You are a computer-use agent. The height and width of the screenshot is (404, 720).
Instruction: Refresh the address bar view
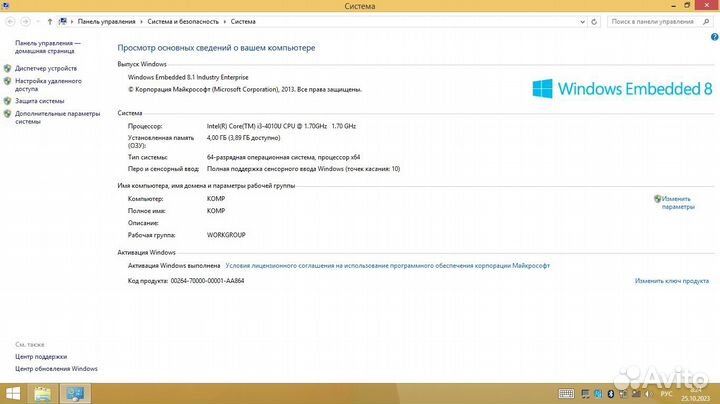596,20
